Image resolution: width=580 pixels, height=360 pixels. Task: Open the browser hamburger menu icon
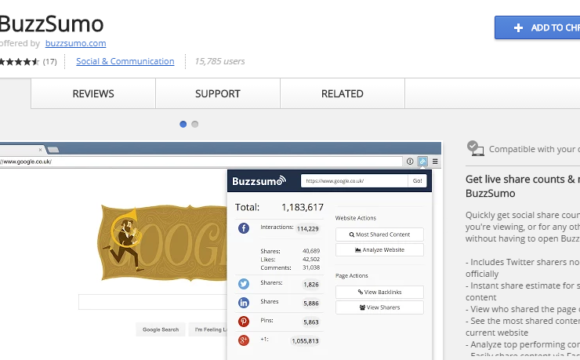[x=435, y=161]
